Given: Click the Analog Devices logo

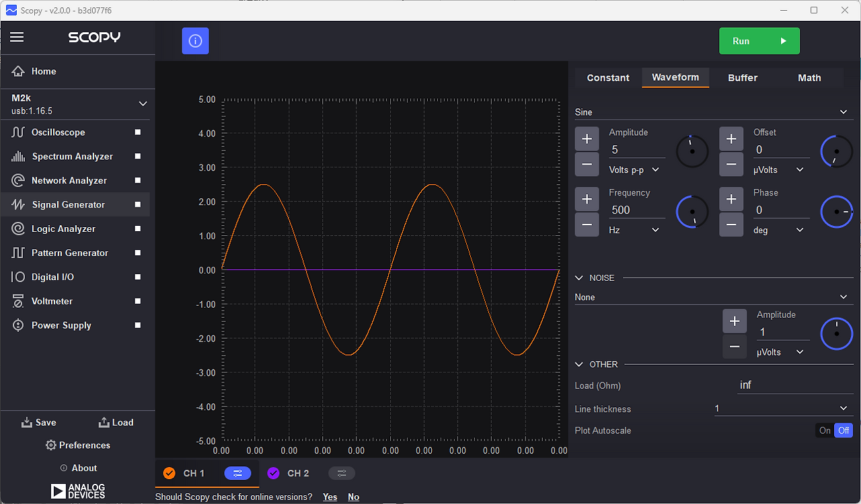Looking at the screenshot, I should tap(78, 491).
